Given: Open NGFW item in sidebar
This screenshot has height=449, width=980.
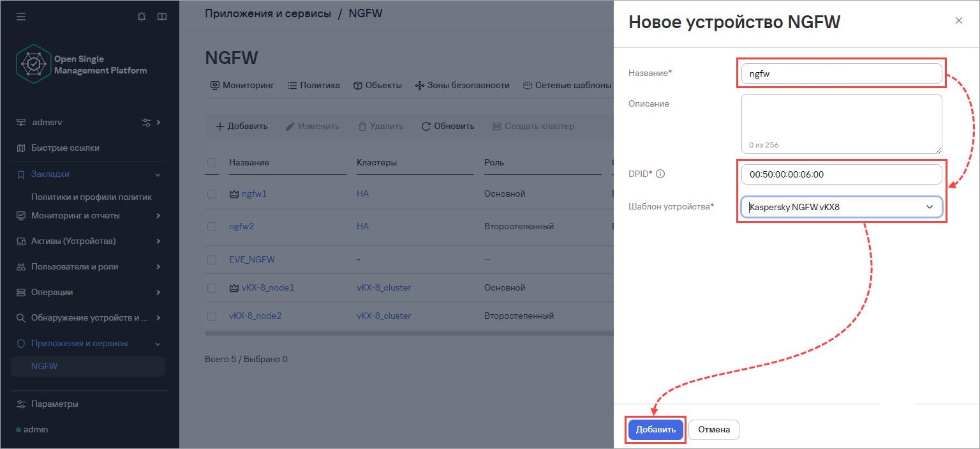Looking at the screenshot, I should (x=88, y=367).
